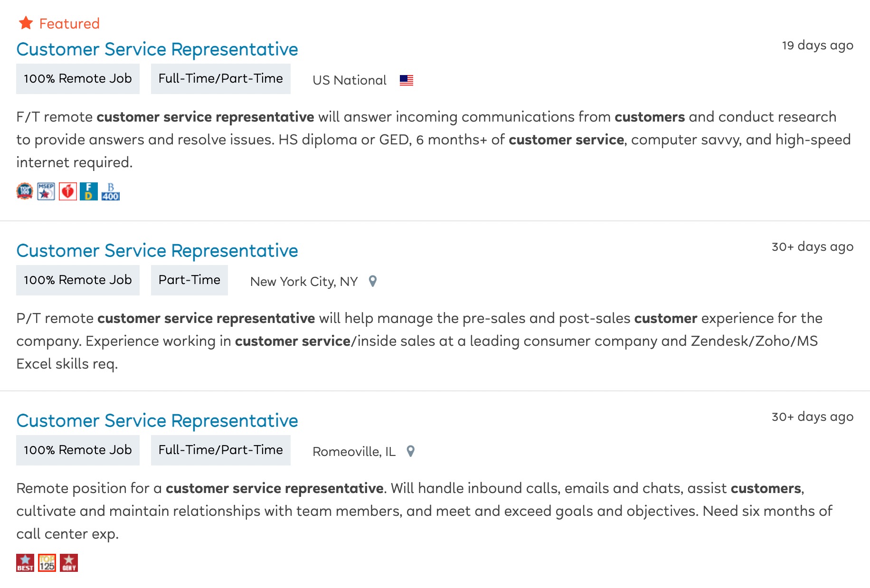Click the Part-Time tag on NYC listing
The height and width of the screenshot is (588, 870).
(189, 280)
